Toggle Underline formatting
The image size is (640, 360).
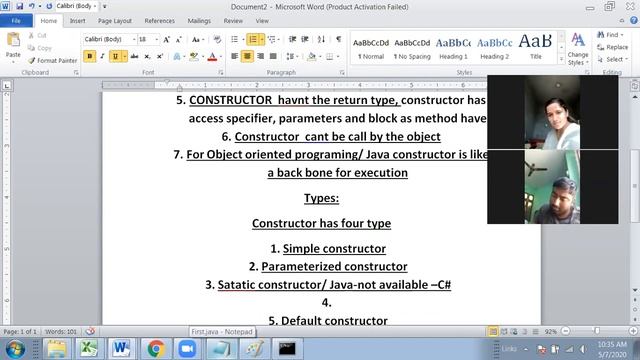(x=115, y=56)
